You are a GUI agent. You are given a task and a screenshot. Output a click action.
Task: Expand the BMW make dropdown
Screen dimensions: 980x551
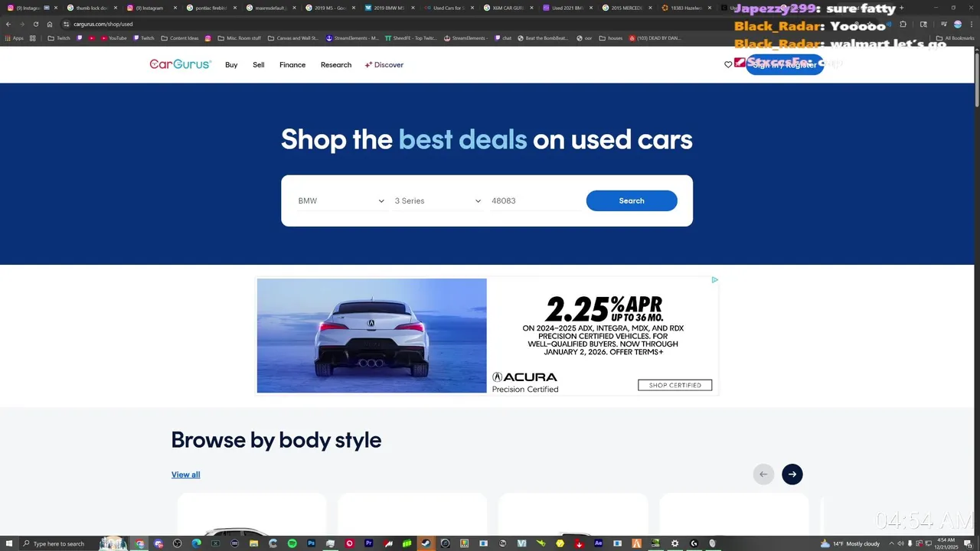coord(341,201)
